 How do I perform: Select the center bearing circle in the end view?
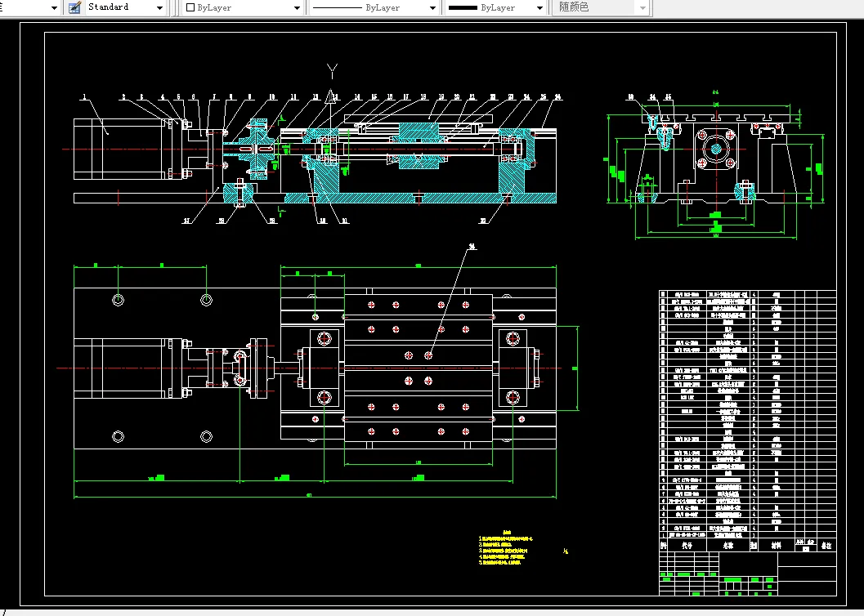[716, 150]
